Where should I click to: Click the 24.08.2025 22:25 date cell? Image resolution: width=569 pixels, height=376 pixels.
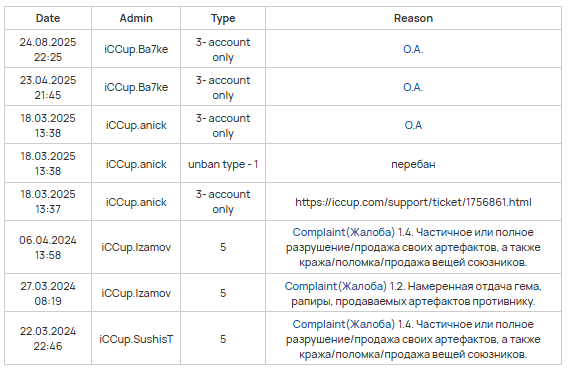48,49
